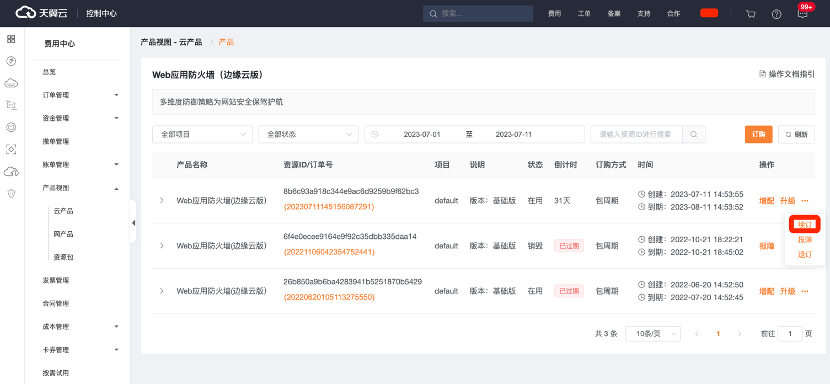Open the 10条/页 page size dropdown
This screenshot has height=384, width=830.
(x=653, y=334)
